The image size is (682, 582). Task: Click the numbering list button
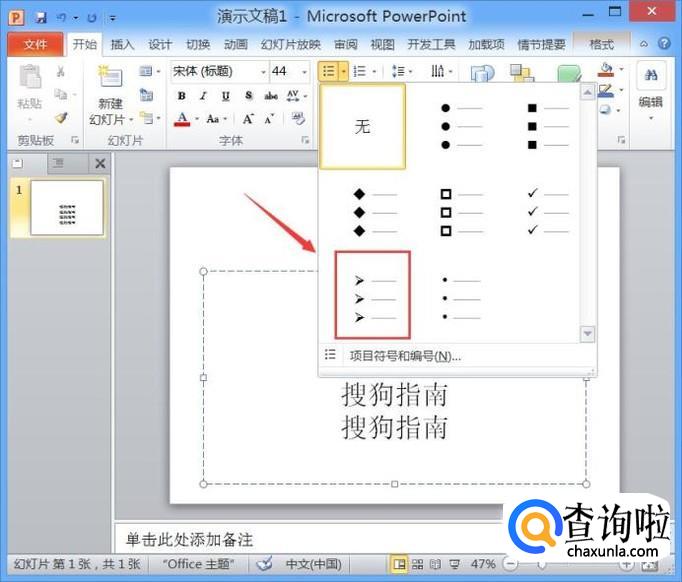[x=360, y=71]
